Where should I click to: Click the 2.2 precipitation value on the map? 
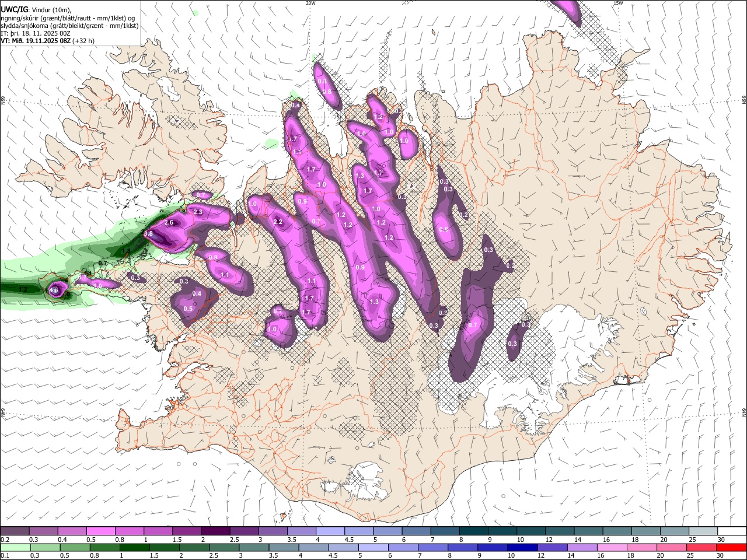tap(278, 222)
